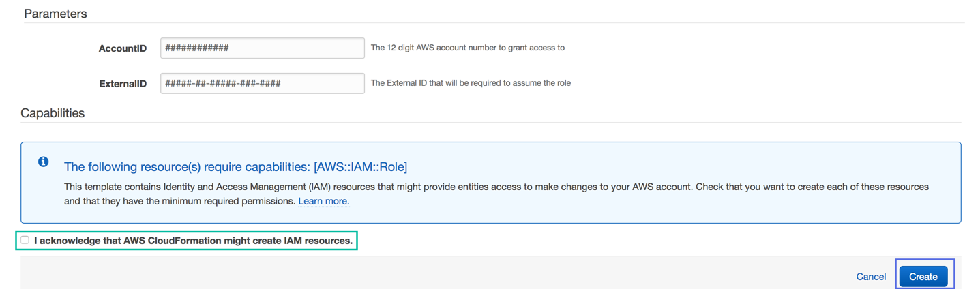Open the Learn more link

coord(324,202)
